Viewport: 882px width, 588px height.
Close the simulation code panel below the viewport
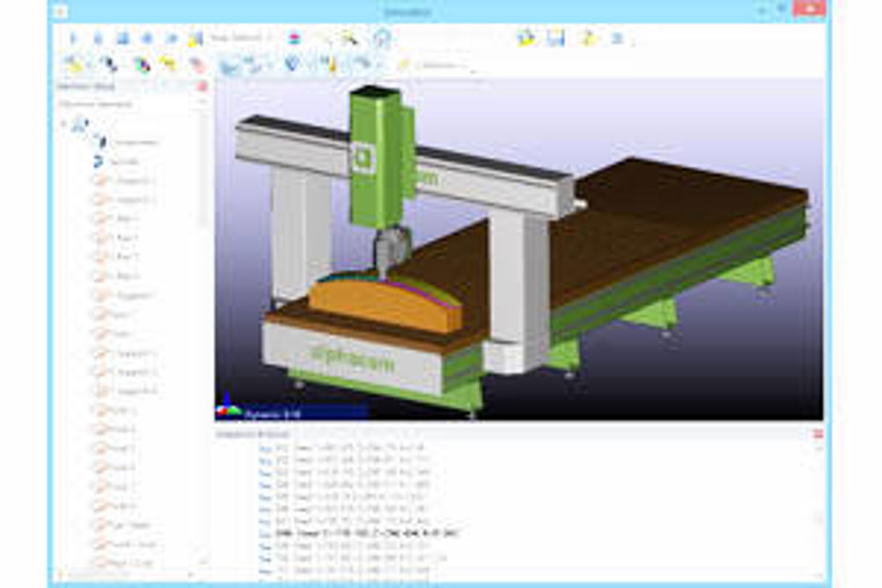click(x=818, y=434)
